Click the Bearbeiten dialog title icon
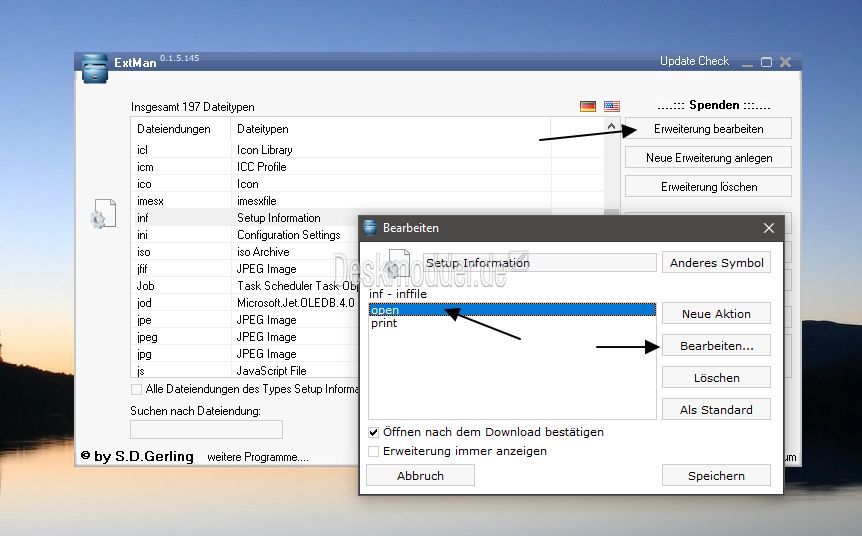 coord(370,227)
